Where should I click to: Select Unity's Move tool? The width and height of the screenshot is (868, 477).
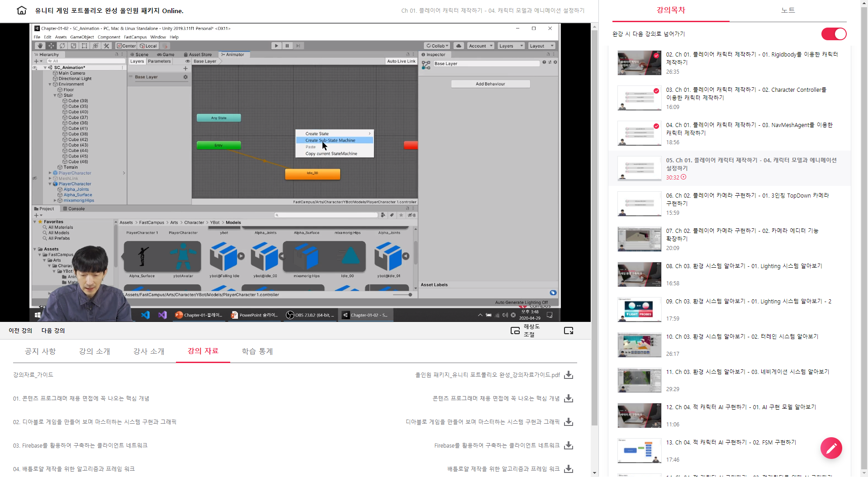tap(51, 46)
